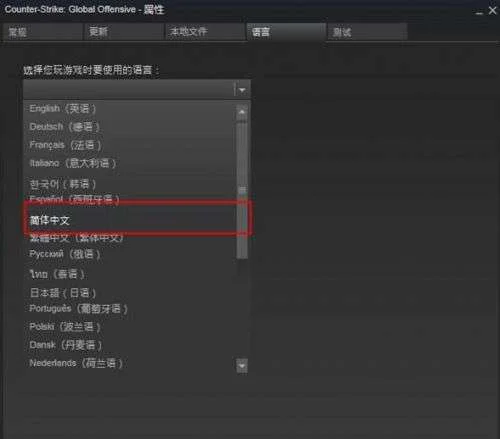The image size is (500, 439).
Task: Select 繁體中文 traditional Chinese option
Action: (x=76, y=238)
